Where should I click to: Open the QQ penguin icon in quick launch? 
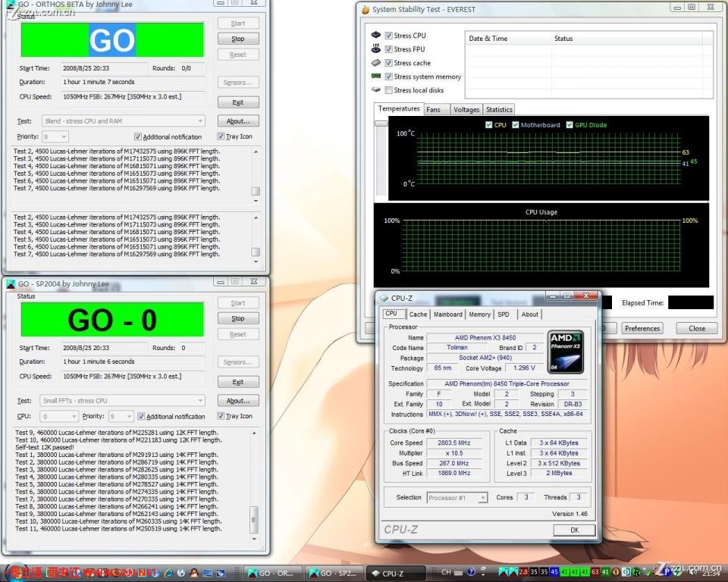point(194,573)
